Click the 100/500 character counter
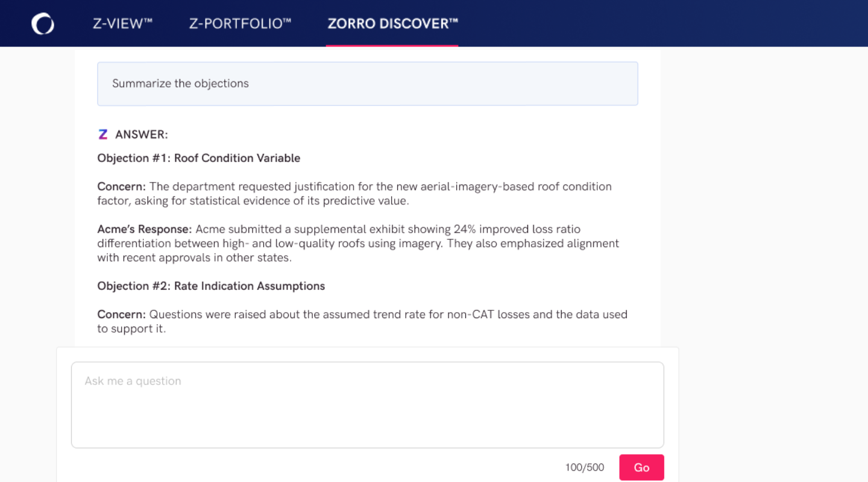The height and width of the screenshot is (482, 868). click(x=584, y=468)
